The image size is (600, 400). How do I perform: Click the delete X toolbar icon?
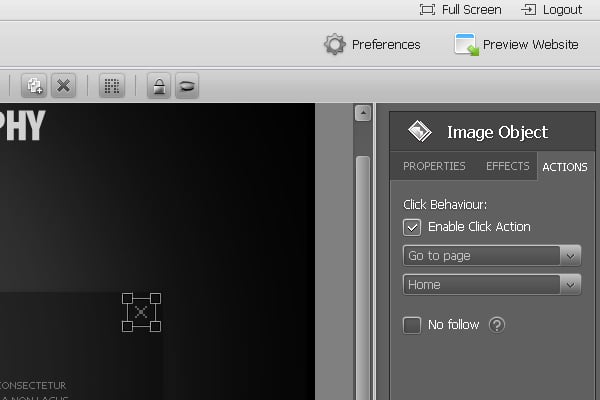(x=63, y=86)
